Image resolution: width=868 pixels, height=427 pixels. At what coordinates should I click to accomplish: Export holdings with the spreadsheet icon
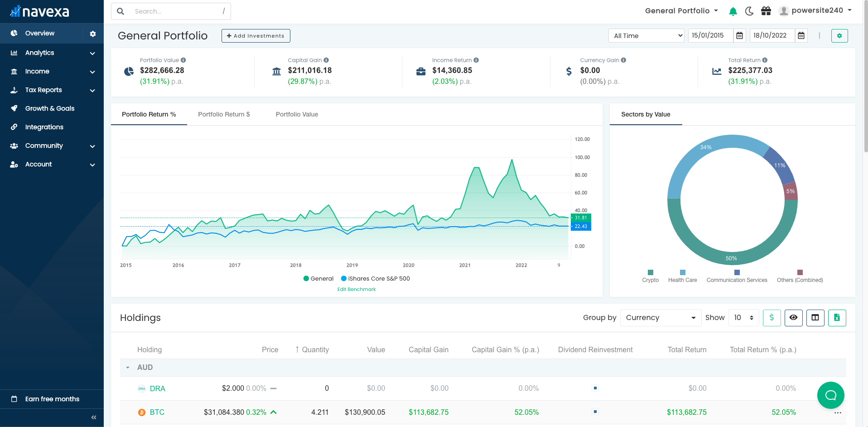coord(837,318)
